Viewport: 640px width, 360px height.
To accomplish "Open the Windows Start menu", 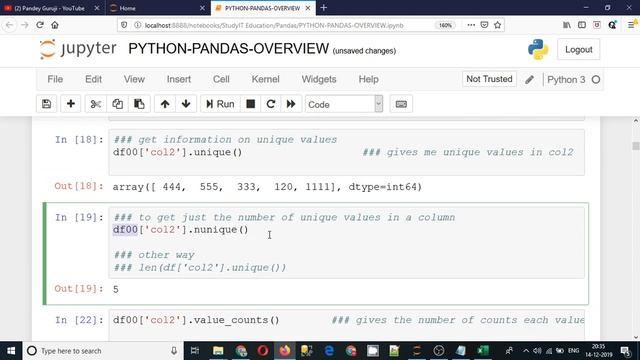I will pos(11,351).
